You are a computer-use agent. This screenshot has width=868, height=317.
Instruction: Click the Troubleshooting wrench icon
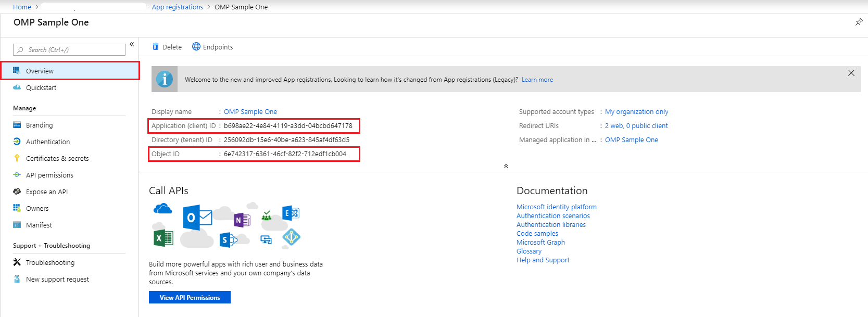point(17,262)
